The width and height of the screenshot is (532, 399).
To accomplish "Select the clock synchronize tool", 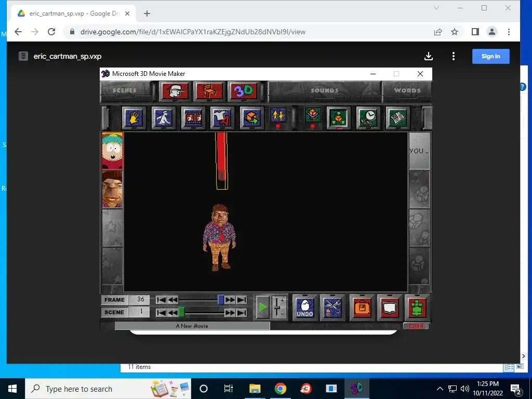I will [x=368, y=118].
